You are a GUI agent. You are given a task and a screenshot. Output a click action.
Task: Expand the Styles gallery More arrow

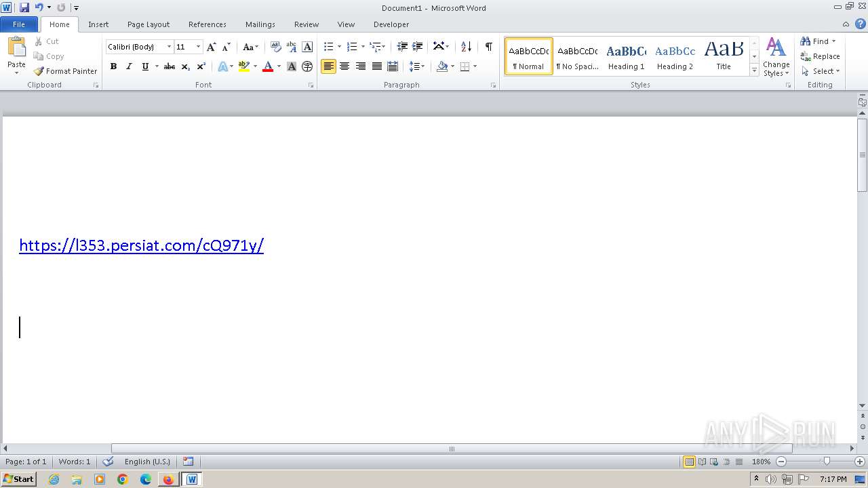(754, 70)
